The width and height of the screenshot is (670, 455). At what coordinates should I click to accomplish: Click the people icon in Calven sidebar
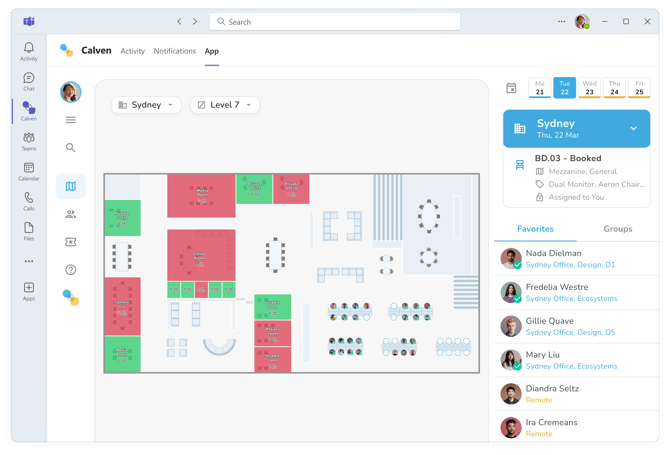pos(70,214)
